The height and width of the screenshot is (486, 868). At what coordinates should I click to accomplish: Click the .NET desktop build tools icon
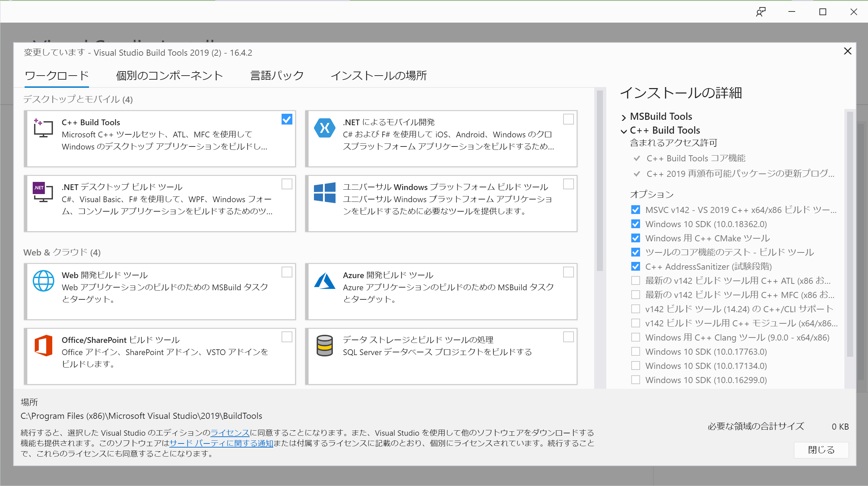(43, 192)
